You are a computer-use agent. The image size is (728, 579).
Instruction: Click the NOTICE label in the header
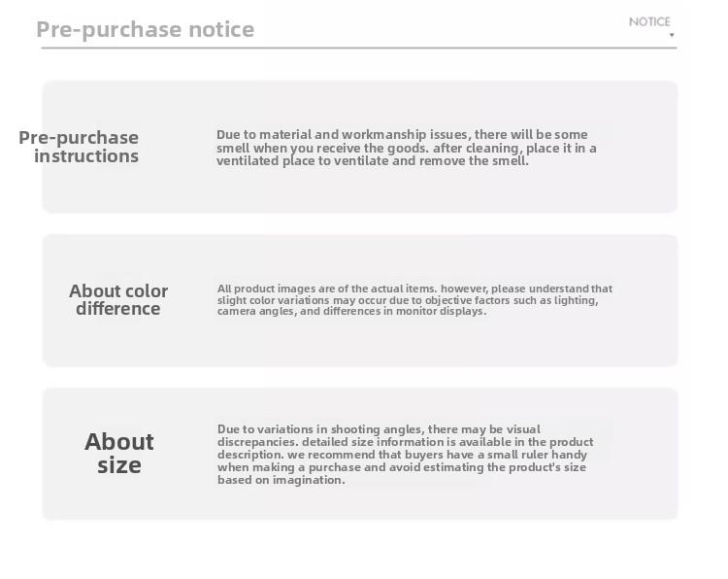(649, 21)
